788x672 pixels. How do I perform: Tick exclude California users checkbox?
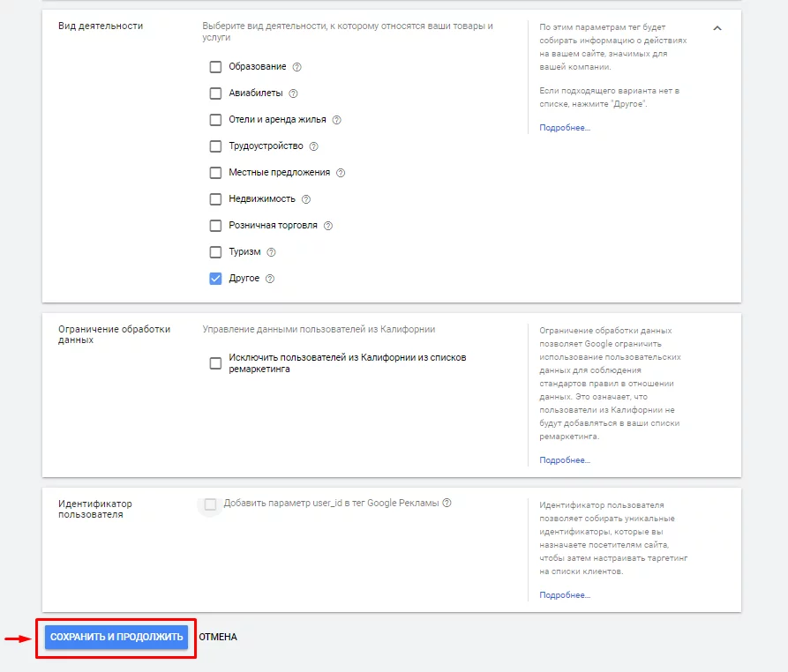pos(215,363)
